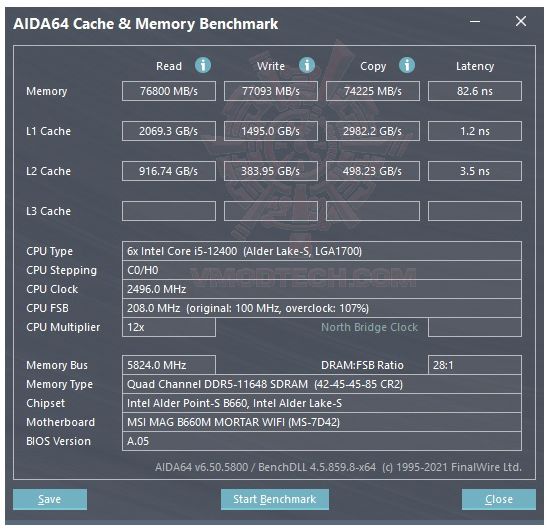Select CPU Clock value 2496.0 MHz
This screenshot has width=550, height=532.
click(322, 289)
